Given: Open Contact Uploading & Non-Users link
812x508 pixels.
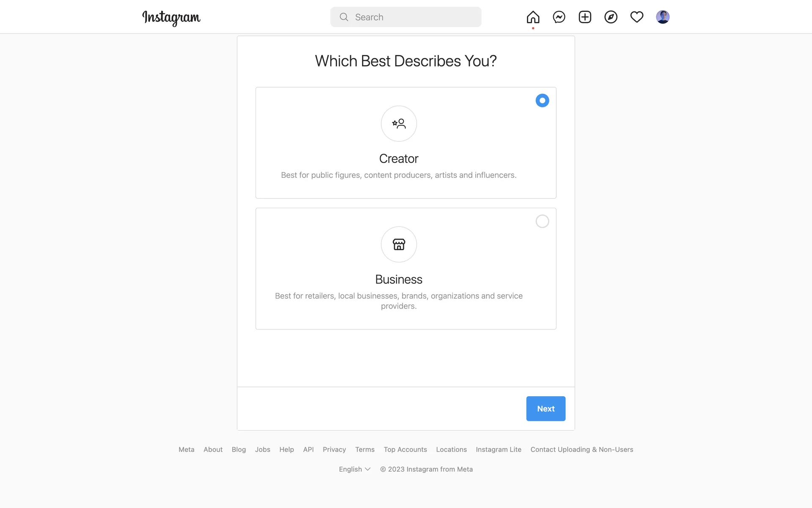Looking at the screenshot, I should [x=582, y=450].
